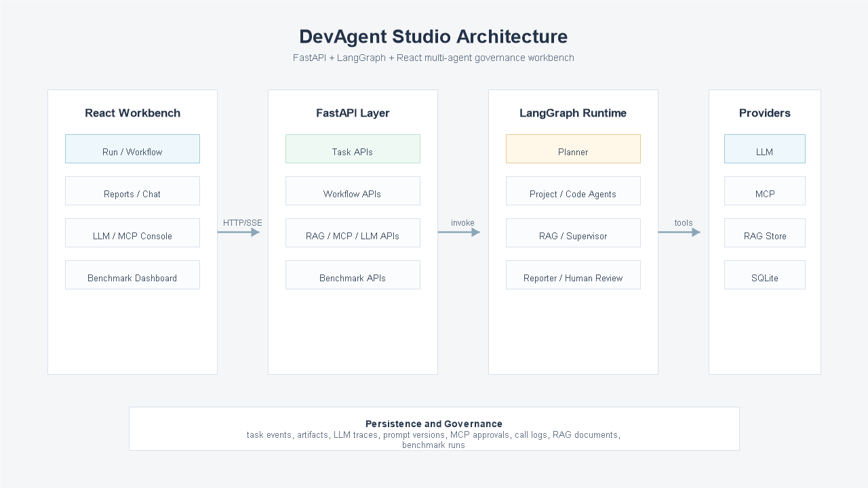Screen dimensions: 868x488
Task: Click the Planner box
Action: coord(573,148)
